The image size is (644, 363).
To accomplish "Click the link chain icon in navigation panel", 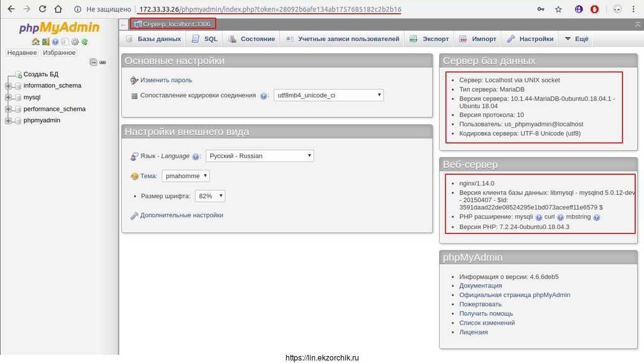I will pyautogui.click(x=103, y=62).
